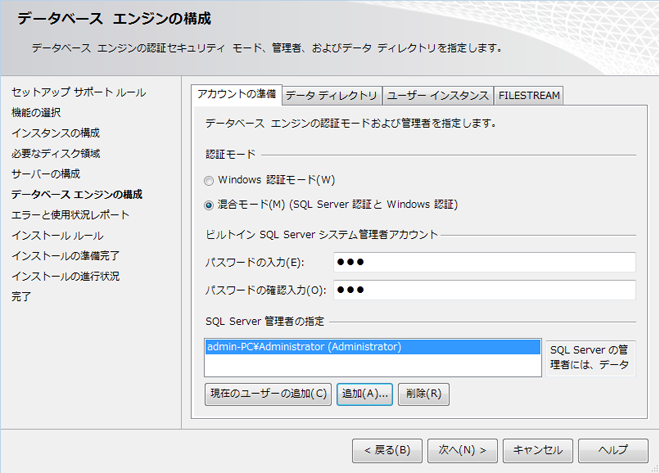Open help with ヘルプ button
Screen dimensions: 660x473
613,451
